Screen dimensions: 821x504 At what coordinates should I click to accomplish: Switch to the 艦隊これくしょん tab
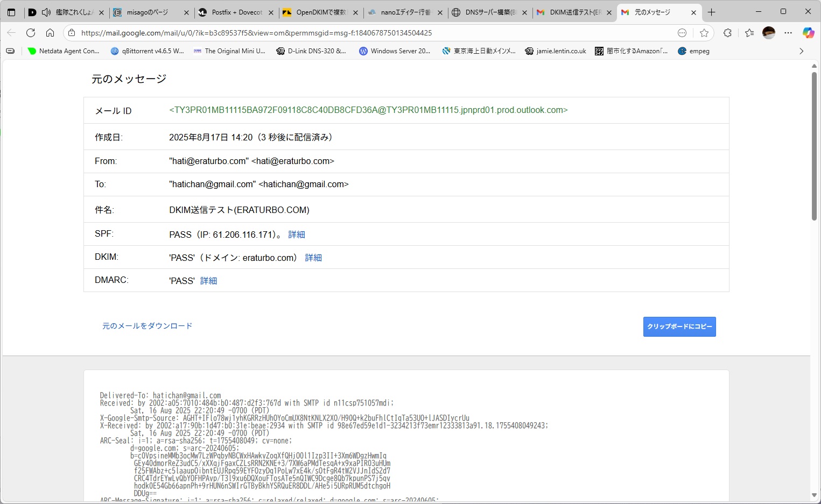[x=67, y=12]
